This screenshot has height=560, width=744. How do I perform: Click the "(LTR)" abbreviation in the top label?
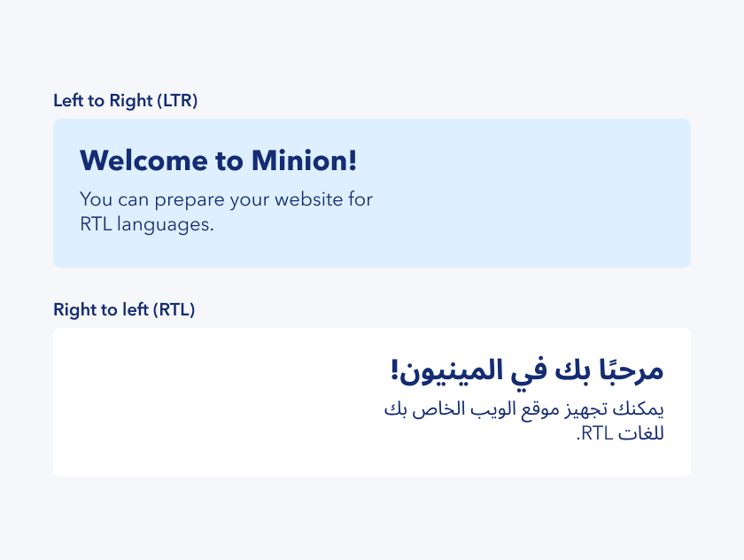tap(177, 100)
